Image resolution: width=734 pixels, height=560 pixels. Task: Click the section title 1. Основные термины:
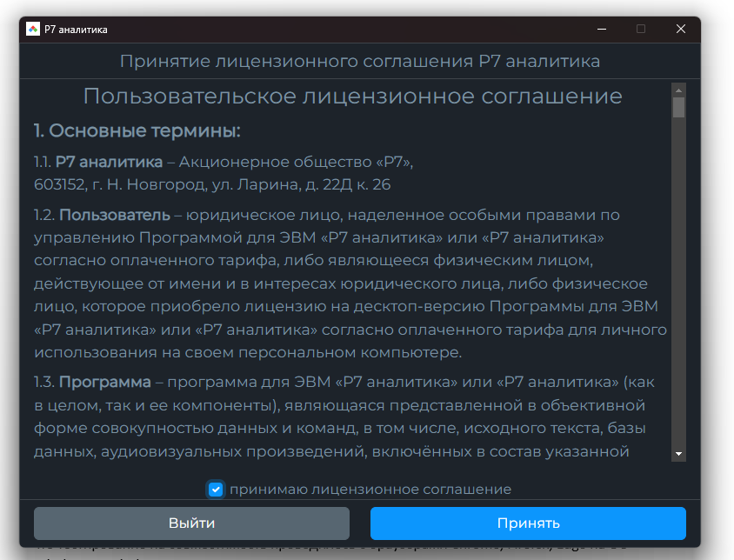pos(137,130)
